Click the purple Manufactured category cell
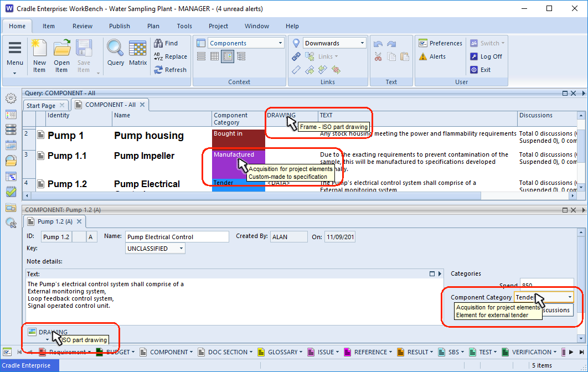The height and width of the screenshot is (372, 588). tap(239, 164)
